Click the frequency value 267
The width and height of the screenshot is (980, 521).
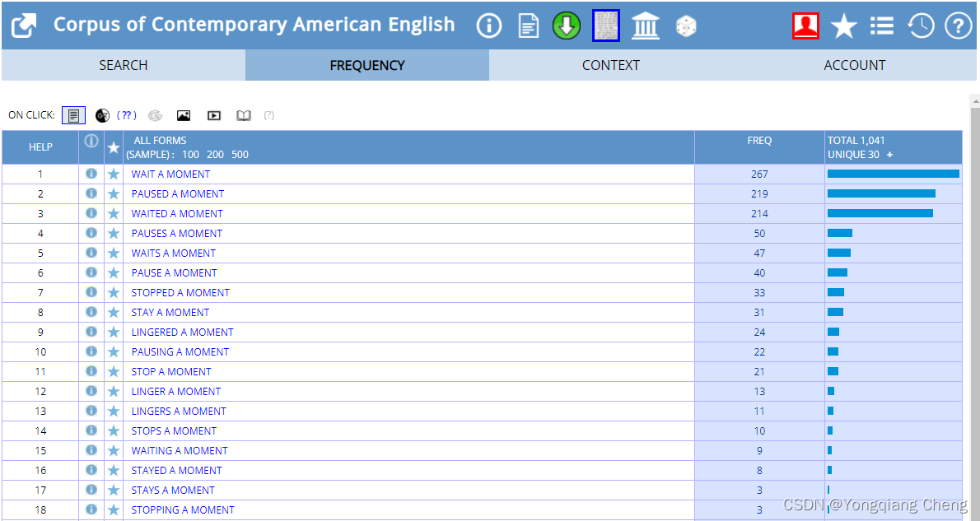pos(759,174)
